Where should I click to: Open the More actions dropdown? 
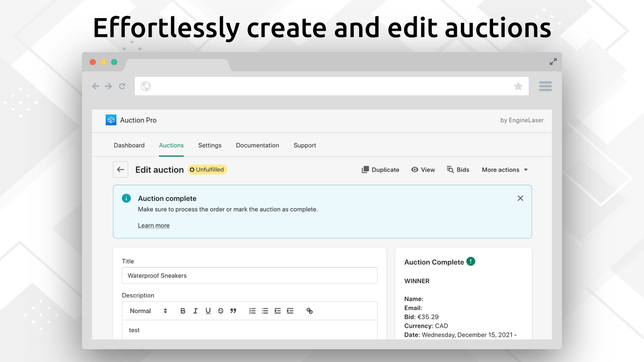tap(504, 169)
